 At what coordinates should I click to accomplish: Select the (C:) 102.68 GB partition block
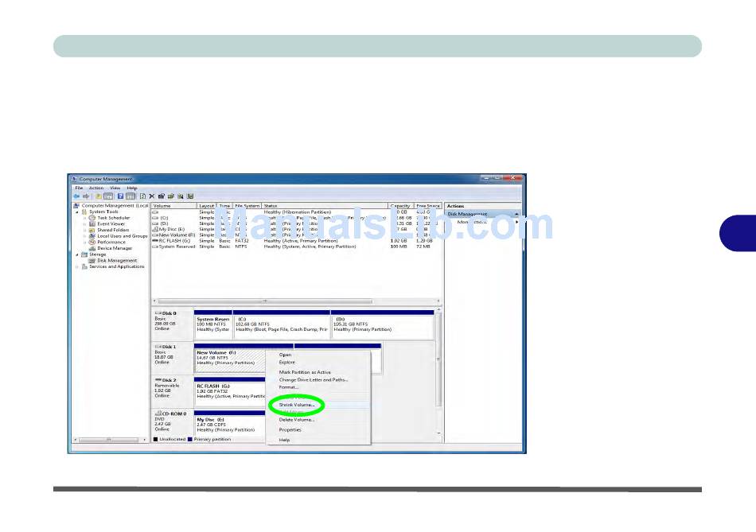pos(282,324)
